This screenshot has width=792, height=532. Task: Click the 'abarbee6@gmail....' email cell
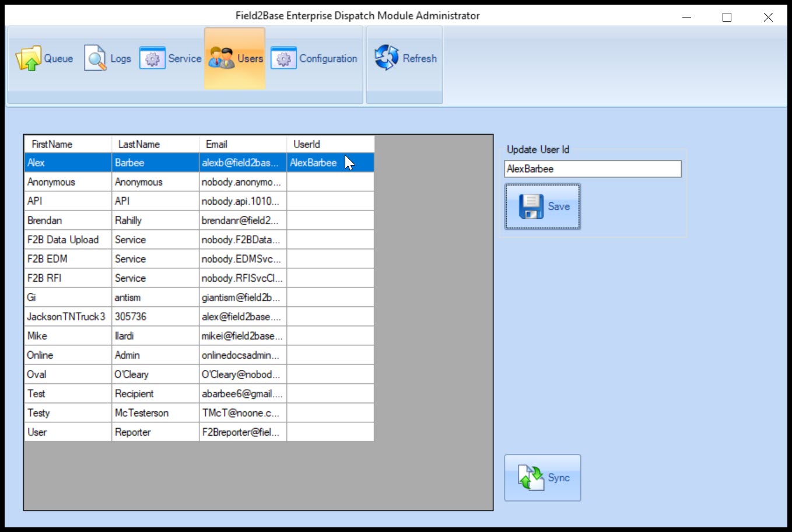(243, 394)
